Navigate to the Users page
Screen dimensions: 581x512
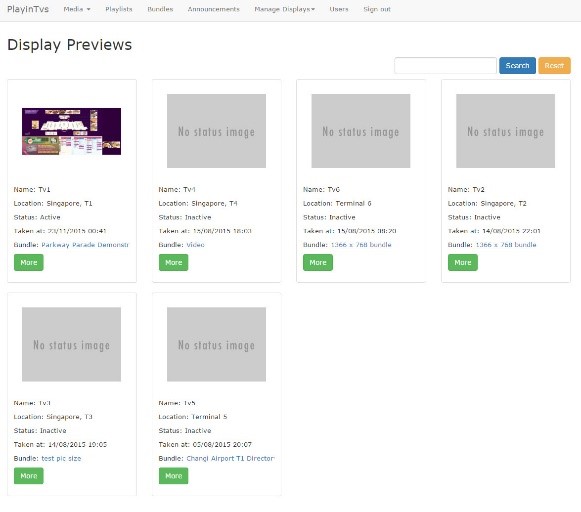point(339,9)
